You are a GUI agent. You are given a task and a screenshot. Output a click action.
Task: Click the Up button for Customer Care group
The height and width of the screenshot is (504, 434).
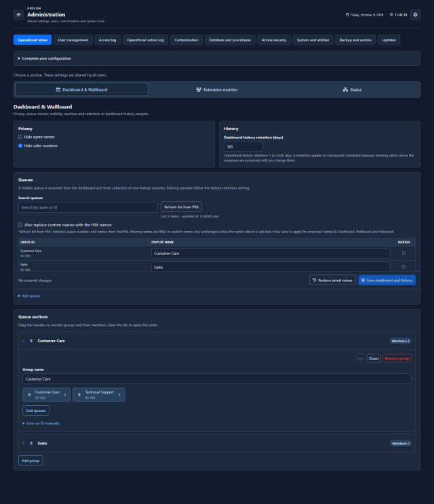(360, 358)
